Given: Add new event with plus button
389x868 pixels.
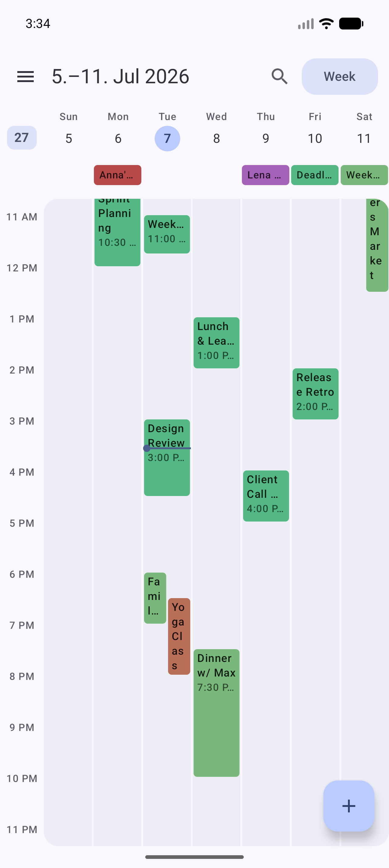Looking at the screenshot, I should tap(349, 806).
